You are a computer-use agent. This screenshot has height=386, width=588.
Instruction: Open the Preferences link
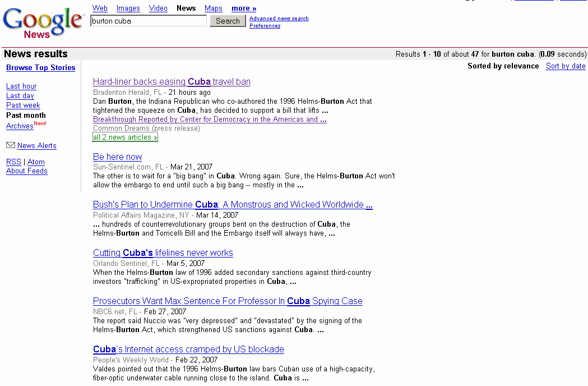point(265,26)
